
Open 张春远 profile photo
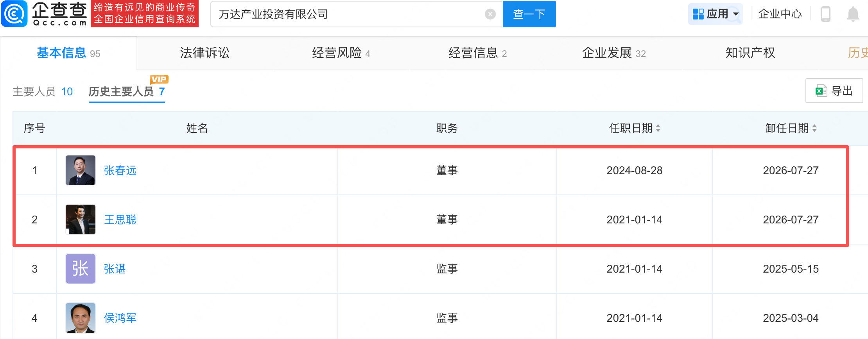81,170
